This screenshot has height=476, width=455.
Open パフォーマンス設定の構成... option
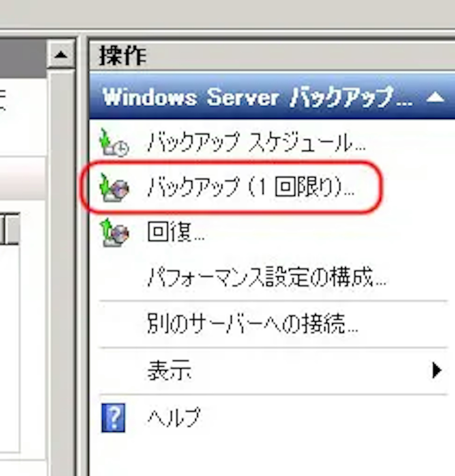pos(267,278)
